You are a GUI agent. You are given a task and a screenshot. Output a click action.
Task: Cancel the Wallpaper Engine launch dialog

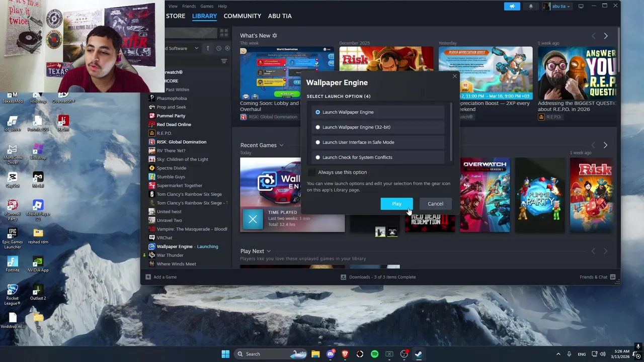[435, 204]
